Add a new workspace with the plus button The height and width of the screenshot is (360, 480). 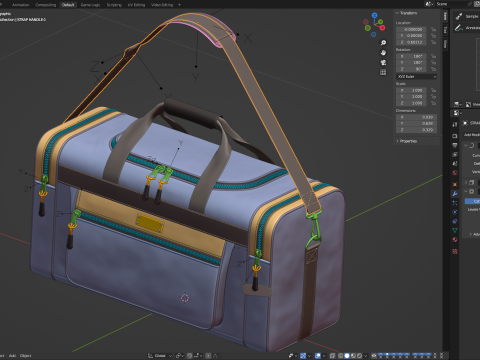pyautogui.click(x=179, y=5)
